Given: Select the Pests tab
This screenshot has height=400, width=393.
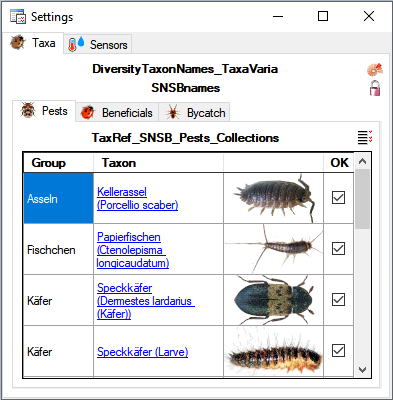Looking at the screenshot, I should point(44,111).
